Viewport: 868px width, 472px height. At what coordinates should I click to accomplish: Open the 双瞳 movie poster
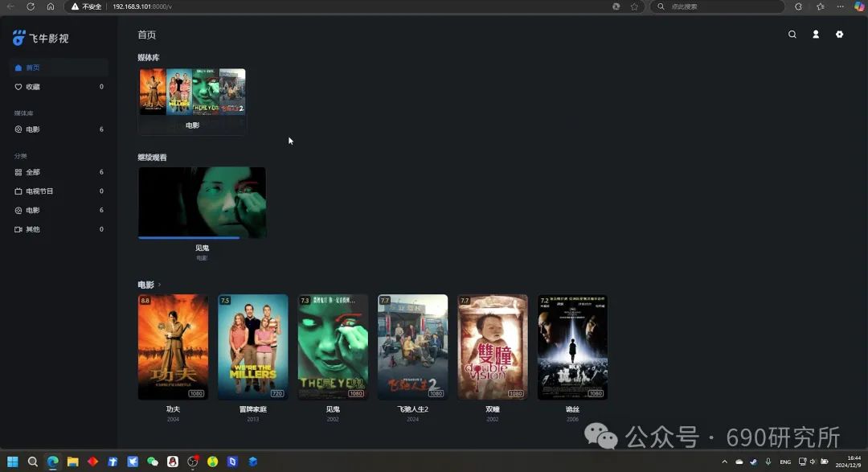(x=493, y=347)
